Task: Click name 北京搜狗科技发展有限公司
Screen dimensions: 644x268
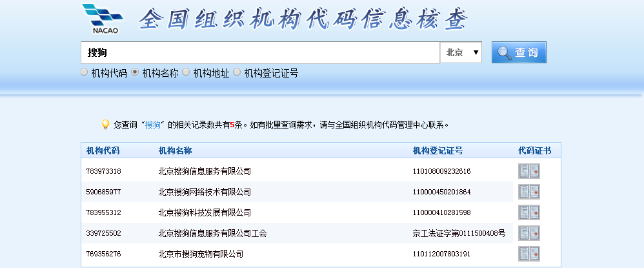Action: (x=205, y=212)
